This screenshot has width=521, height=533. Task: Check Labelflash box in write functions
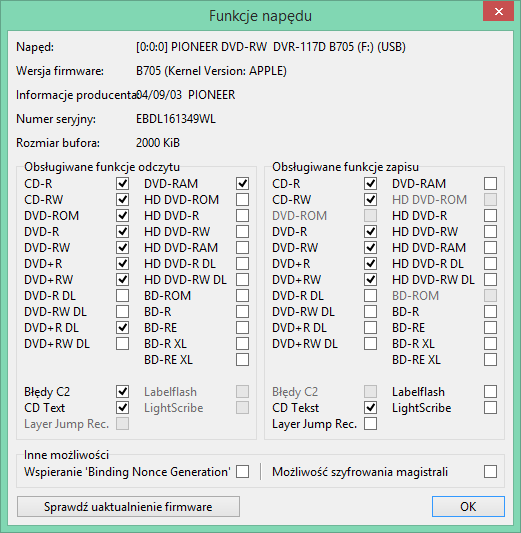490,392
